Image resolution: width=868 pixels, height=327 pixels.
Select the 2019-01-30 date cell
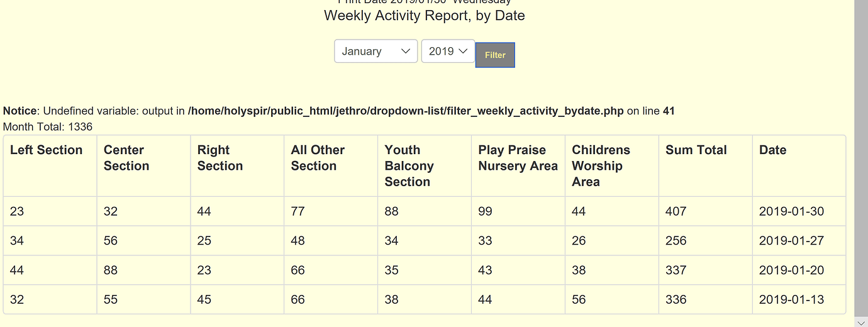click(x=791, y=212)
